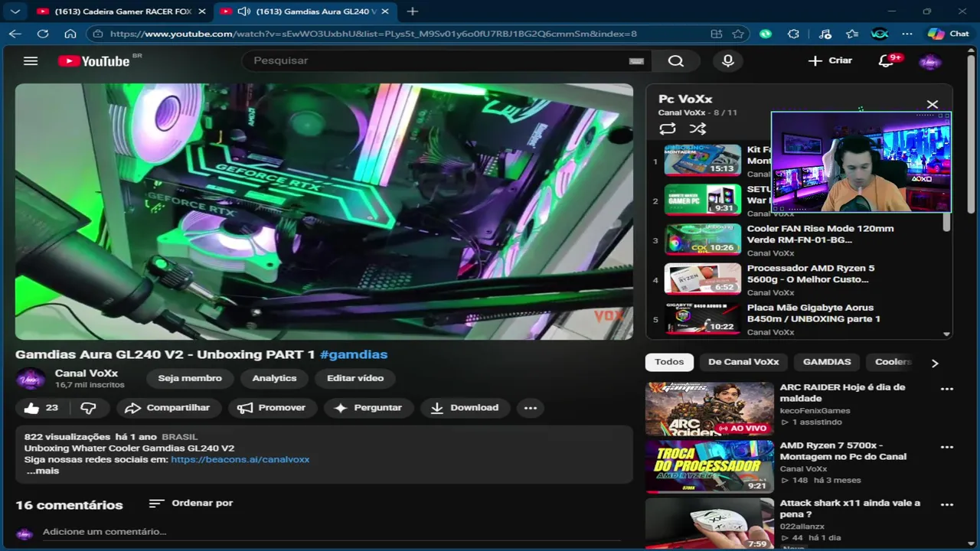Open the Criar create menu
This screenshot has height=551, width=980.
pyautogui.click(x=830, y=60)
